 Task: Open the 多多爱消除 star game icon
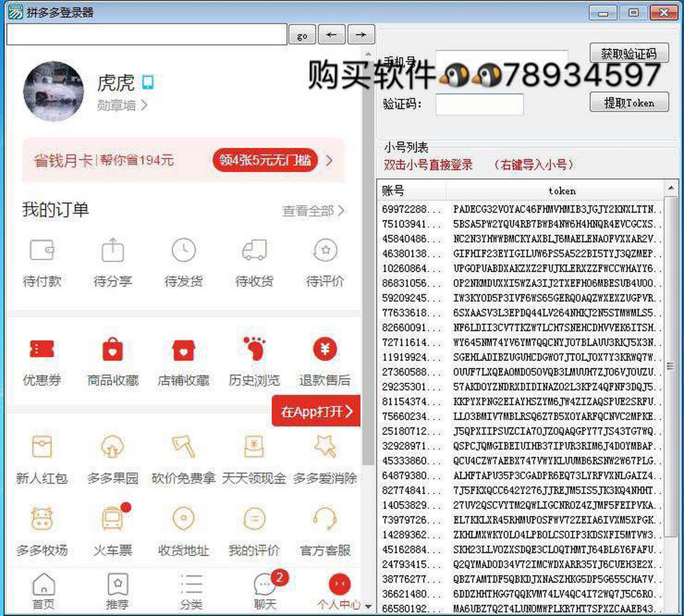click(326, 447)
